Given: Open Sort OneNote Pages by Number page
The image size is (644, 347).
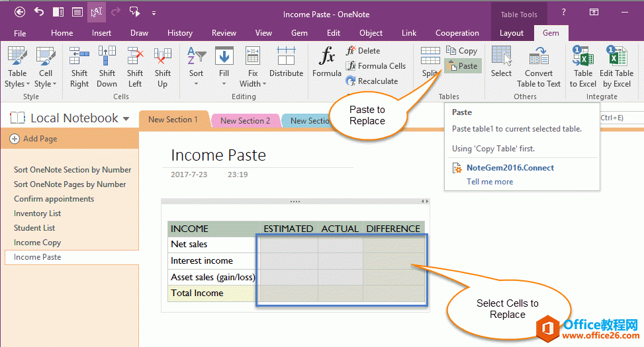Looking at the screenshot, I should coord(69,184).
